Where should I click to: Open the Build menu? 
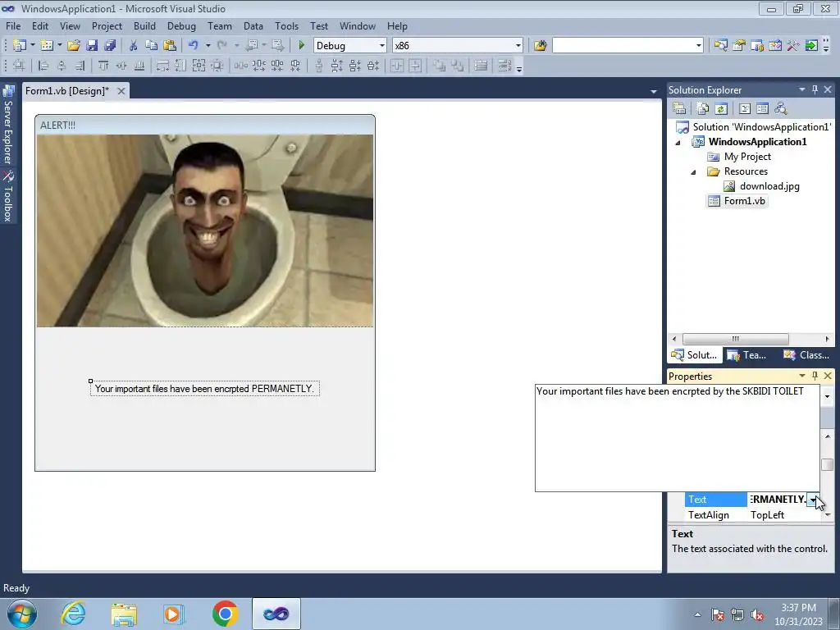pyautogui.click(x=144, y=25)
